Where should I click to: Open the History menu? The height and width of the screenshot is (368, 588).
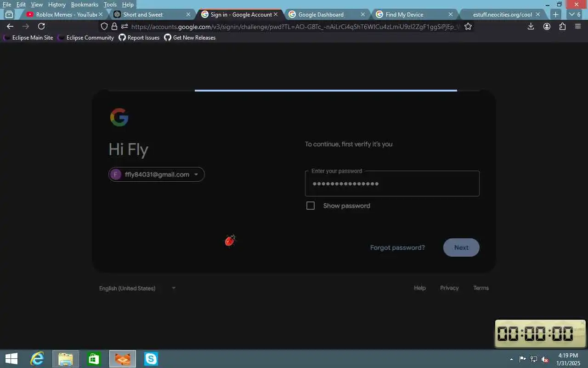(57, 5)
